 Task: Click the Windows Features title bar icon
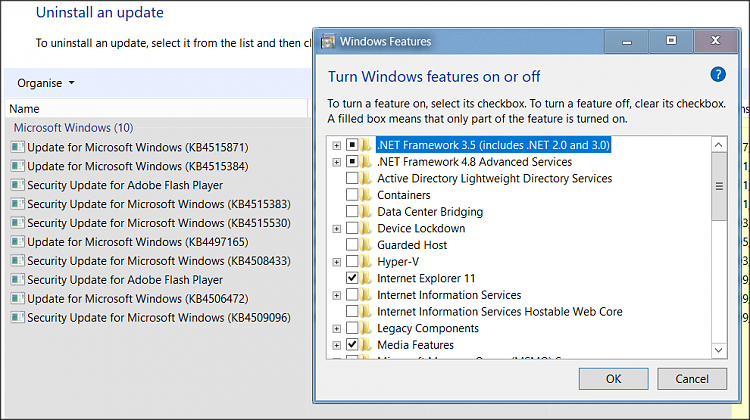[x=328, y=42]
